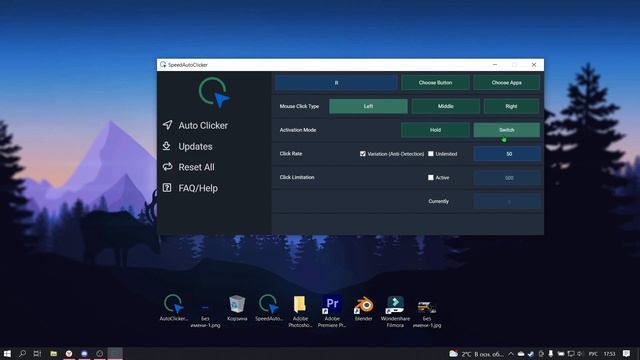The image size is (640, 360).
Task: Click the Activation Mode label
Action: pos(298,130)
